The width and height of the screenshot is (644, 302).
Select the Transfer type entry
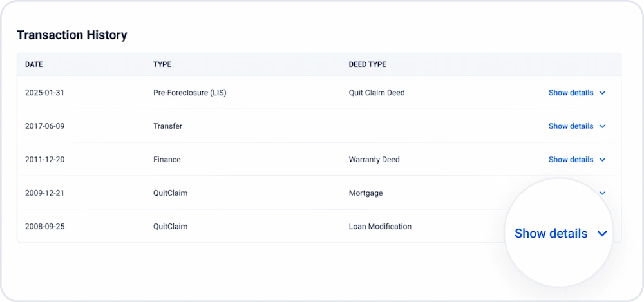(x=167, y=126)
